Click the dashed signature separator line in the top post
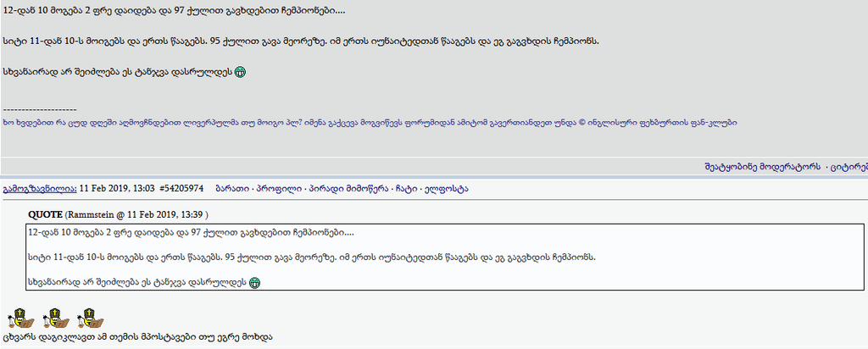The height and width of the screenshot is (349, 868). [40, 109]
